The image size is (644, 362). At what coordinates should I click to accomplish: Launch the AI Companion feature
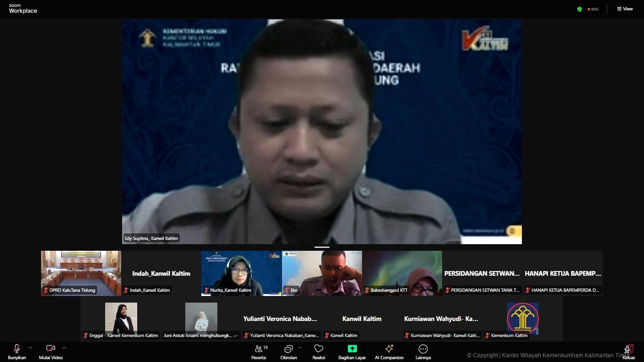click(389, 349)
